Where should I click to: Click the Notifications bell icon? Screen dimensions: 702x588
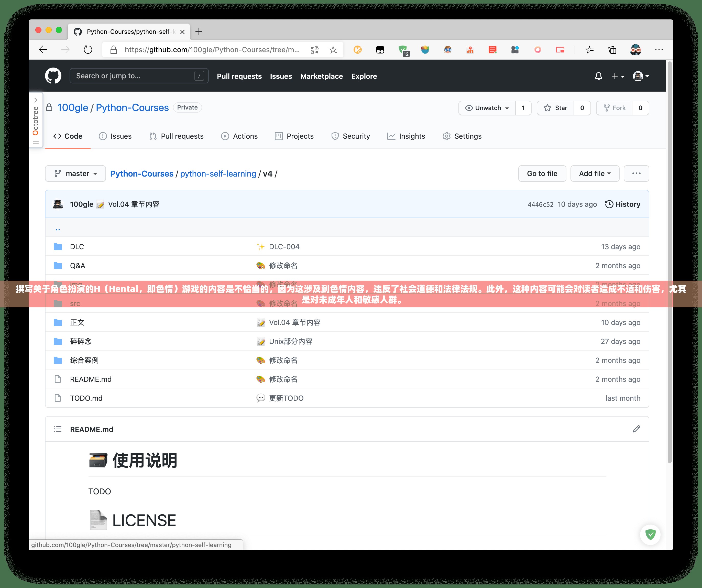tap(598, 76)
